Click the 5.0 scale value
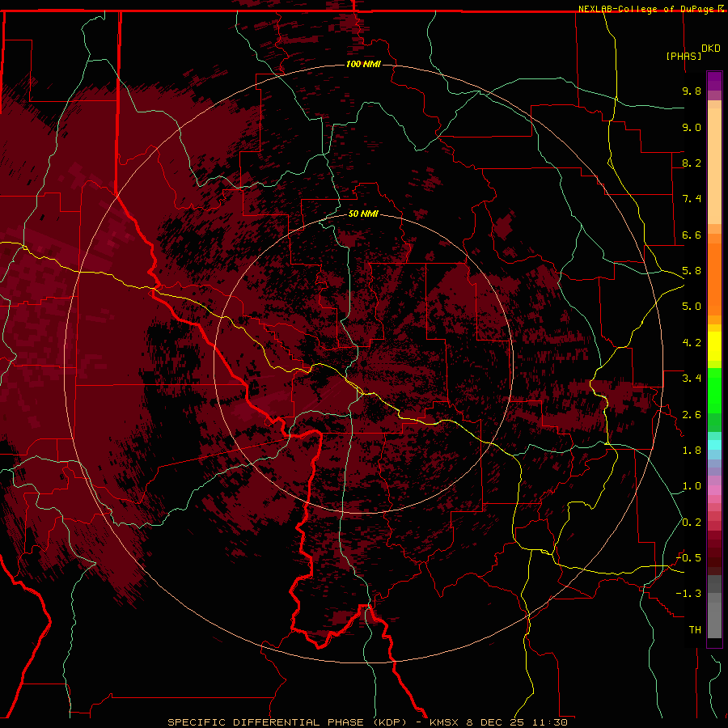This screenshot has height=728, width=728. [692, 307]
